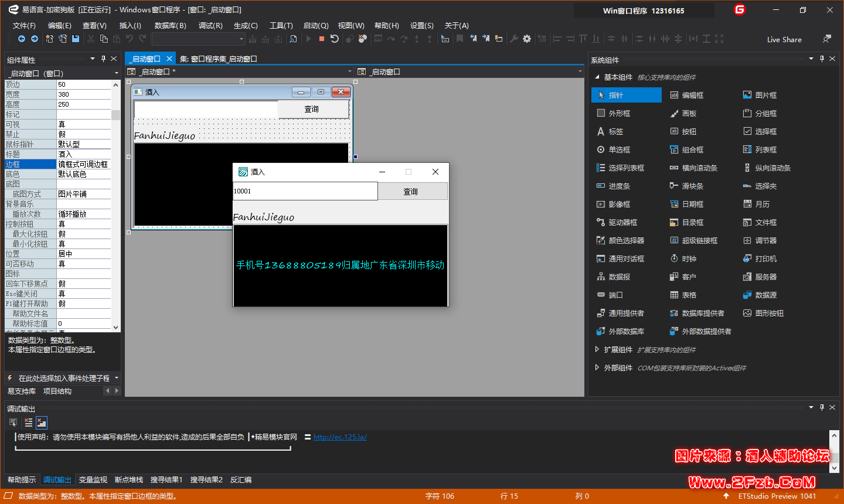This screenshot has width=844, height=504.
Task: Select the 图片框 picture box component
Action: [760, 95]
